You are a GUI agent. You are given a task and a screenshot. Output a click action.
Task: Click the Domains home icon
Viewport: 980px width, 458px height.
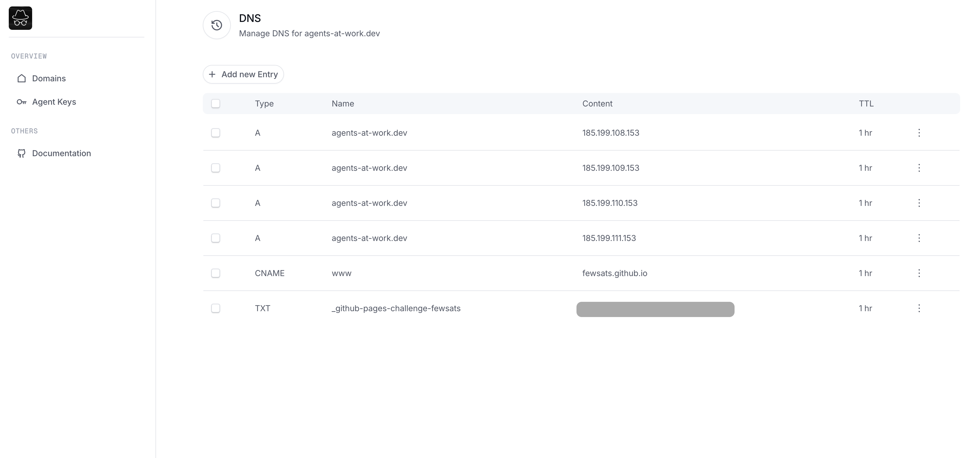coord(22,78)
